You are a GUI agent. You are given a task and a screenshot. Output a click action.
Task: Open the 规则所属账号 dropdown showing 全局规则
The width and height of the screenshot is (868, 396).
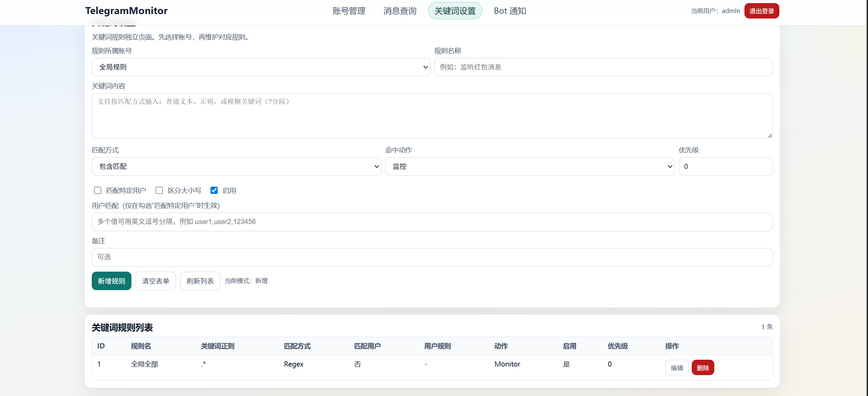pos(260,67)
